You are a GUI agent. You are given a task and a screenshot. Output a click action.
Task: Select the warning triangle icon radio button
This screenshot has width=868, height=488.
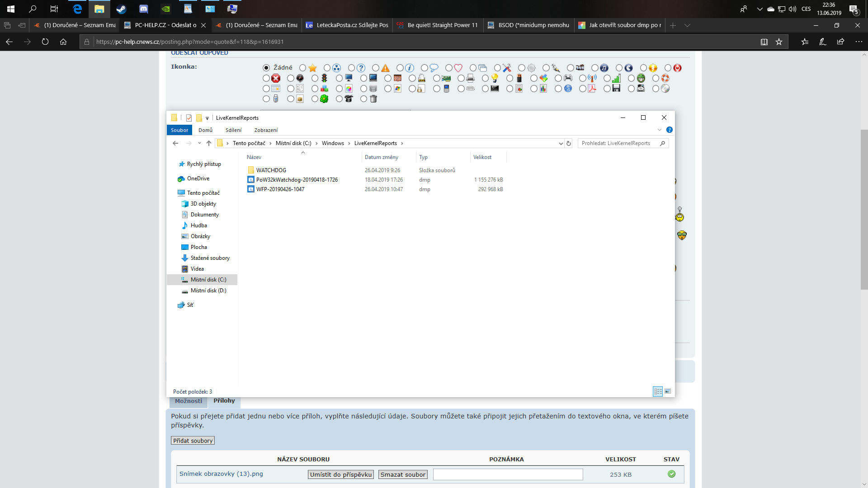click(376, 68)
